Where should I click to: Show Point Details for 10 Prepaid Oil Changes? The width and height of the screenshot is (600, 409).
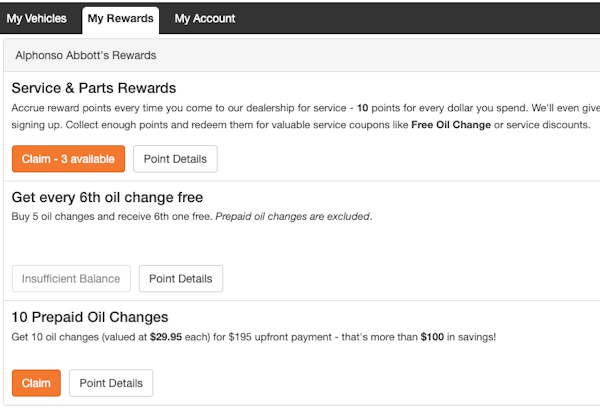(x=111, y=383)
